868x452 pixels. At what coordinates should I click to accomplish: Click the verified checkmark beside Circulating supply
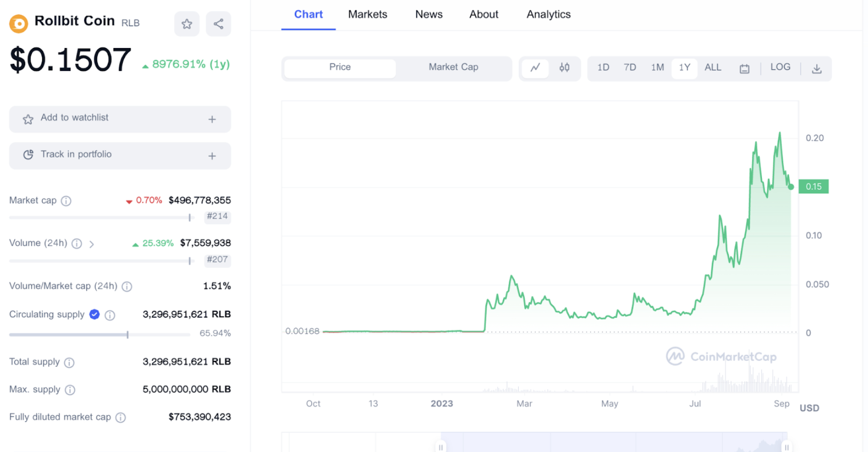point(94,314)
